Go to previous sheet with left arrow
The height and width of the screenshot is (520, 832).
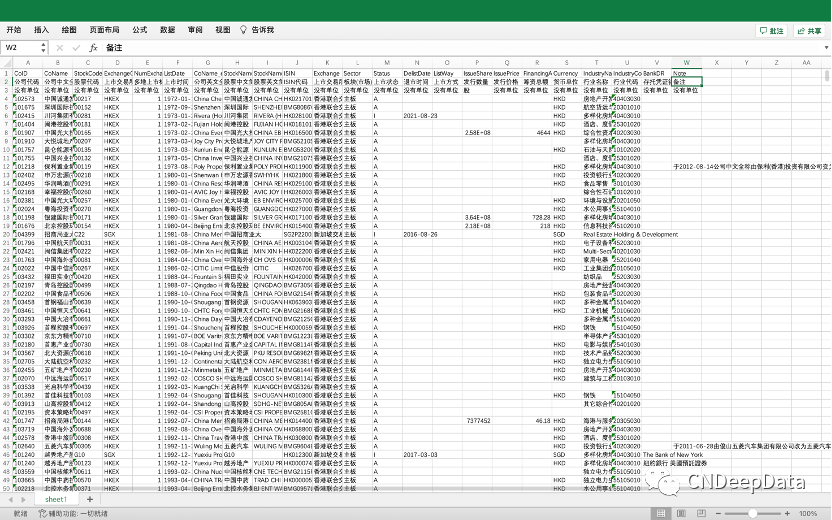point(11,499)
